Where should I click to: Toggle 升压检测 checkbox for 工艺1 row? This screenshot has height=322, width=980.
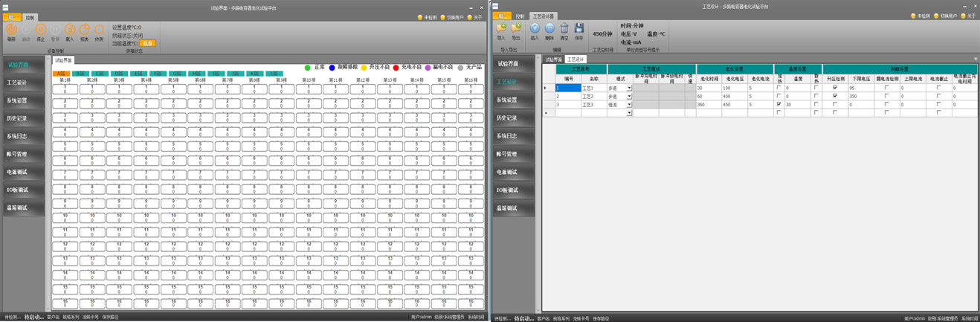point(835,88)
